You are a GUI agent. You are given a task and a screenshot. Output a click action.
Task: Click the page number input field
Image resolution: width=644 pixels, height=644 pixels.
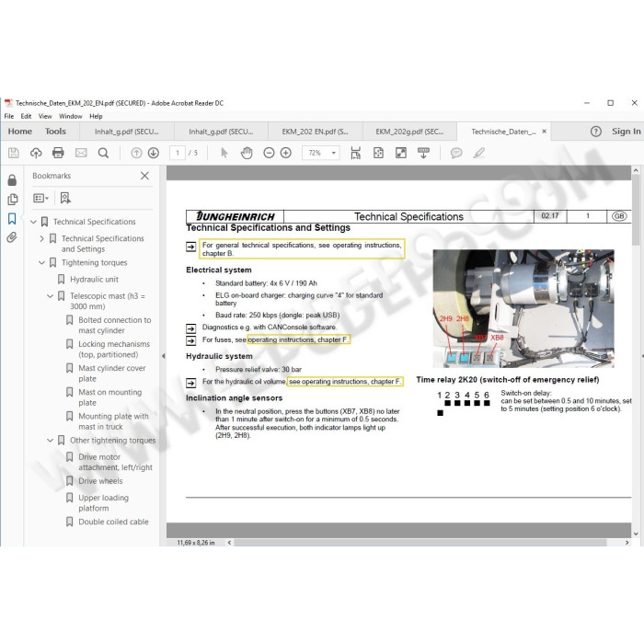(178, 154)
